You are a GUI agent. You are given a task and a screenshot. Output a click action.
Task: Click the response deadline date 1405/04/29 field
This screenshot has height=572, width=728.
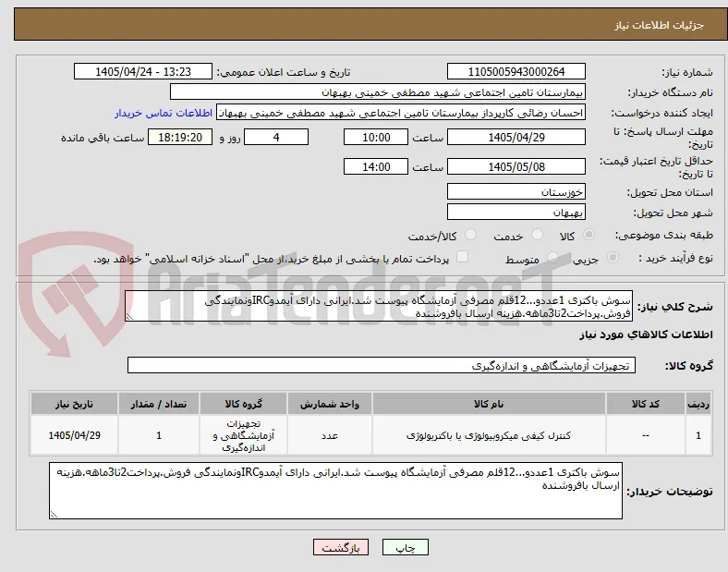click(x=516, y=138)
